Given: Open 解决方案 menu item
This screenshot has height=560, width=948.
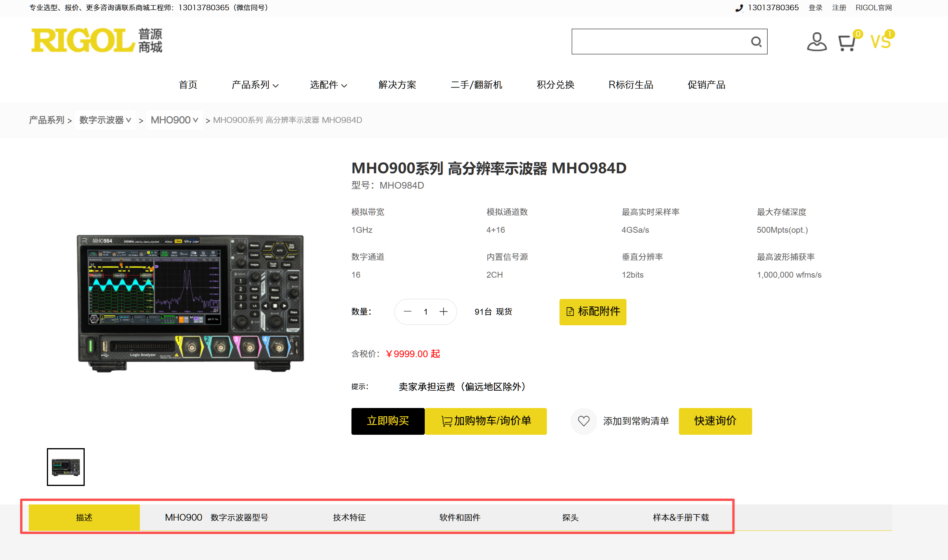Looking at the screenshot, I should point(397,85).
